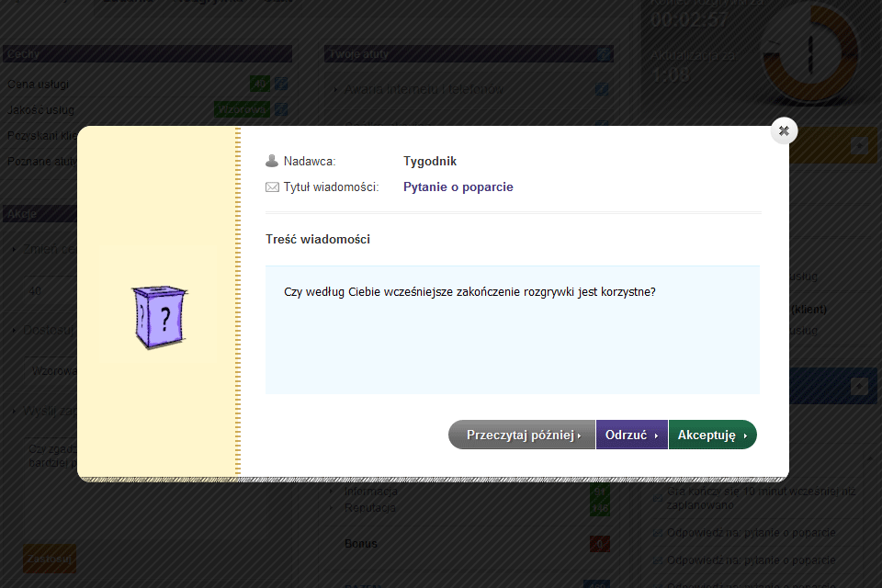Click the price input field showing 40
Screen dimensions: 882x588
tap(51, 291)
